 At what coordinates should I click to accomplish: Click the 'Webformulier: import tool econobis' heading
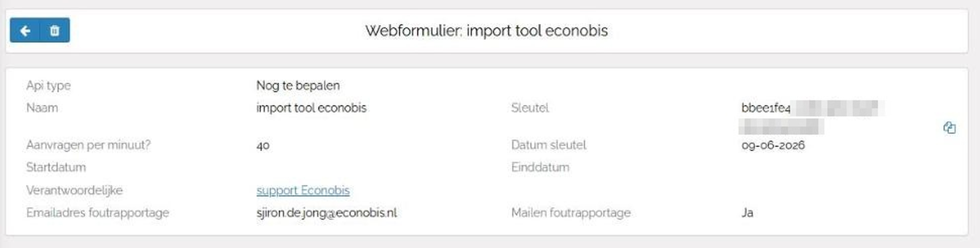486,31
